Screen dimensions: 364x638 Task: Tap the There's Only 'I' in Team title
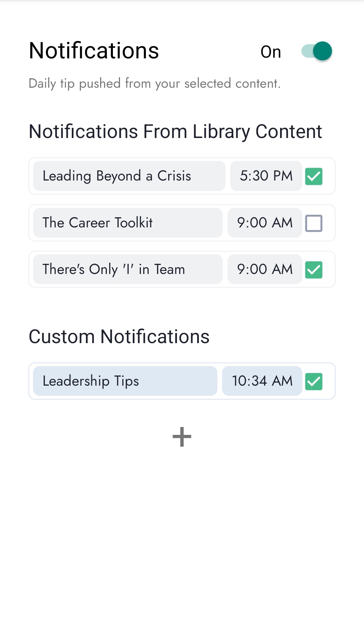(128, 269)
